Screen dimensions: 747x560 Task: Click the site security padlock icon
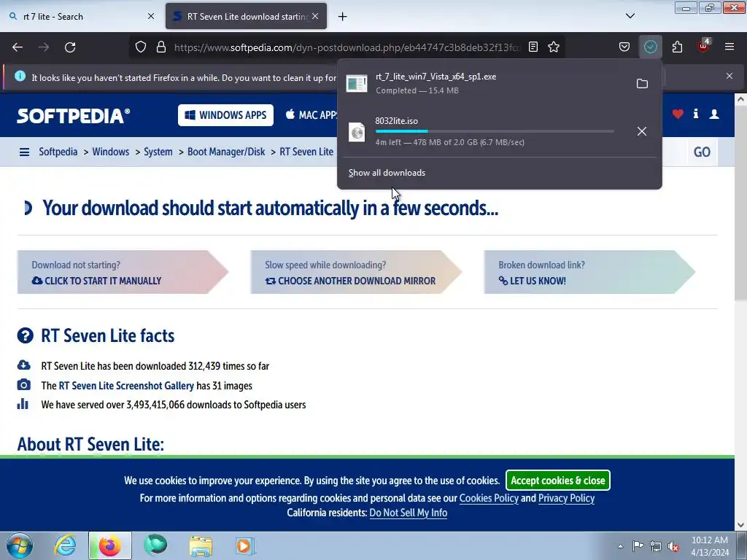(161, 47)
